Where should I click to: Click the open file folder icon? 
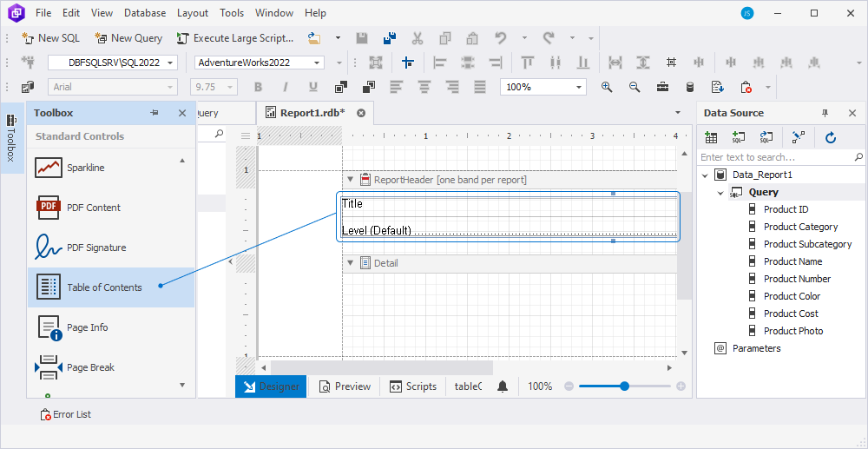pyautogui.click(x=314, y=38)
